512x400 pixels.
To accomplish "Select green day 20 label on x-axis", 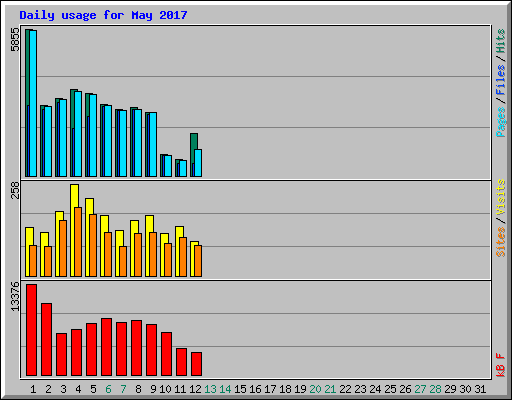I will pyautogui.click(x=315, y=389).
